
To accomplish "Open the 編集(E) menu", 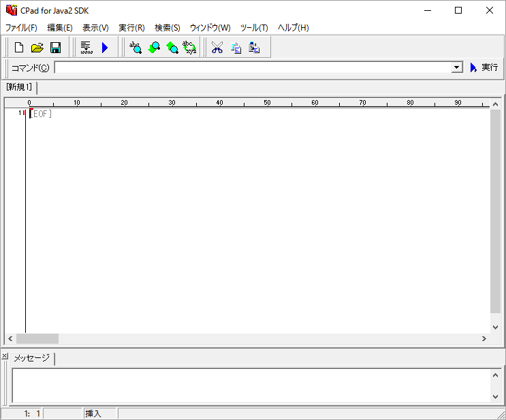I will click(x=60, y=28).
